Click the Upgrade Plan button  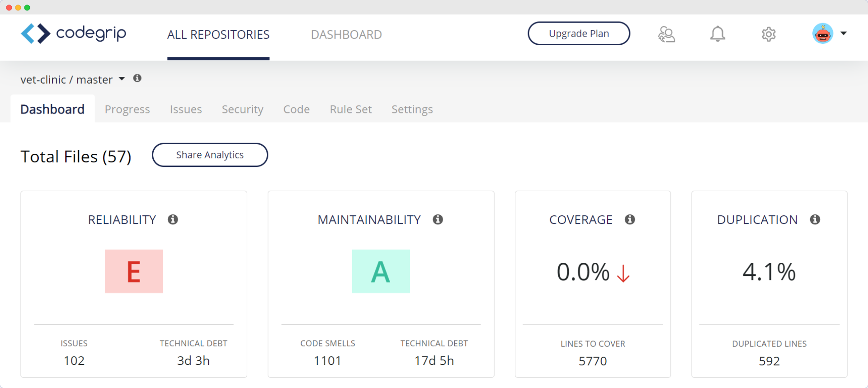[579, 33]
